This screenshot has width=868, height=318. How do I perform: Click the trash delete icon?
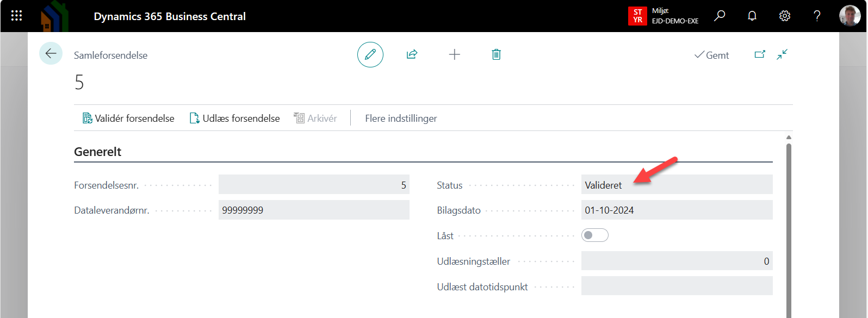coord(496,54)
